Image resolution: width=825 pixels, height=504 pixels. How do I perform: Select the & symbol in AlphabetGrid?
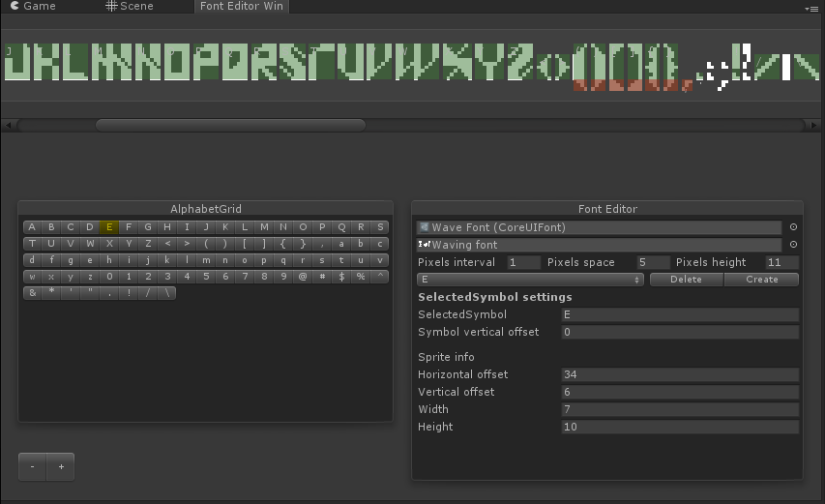click(x=32, y=293)
